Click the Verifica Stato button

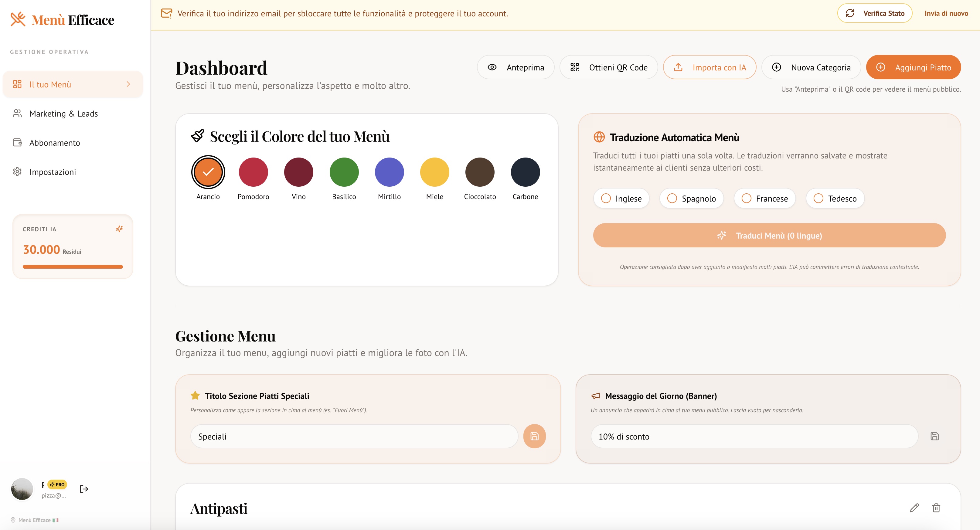tap(875, 13)
